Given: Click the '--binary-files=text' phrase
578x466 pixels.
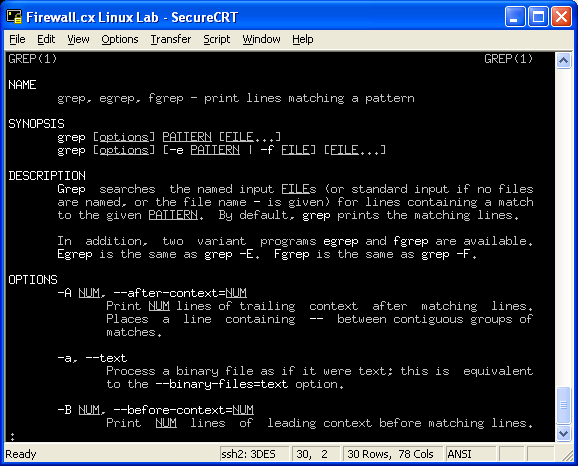Looking at the screenshot, I should [222, 384].
